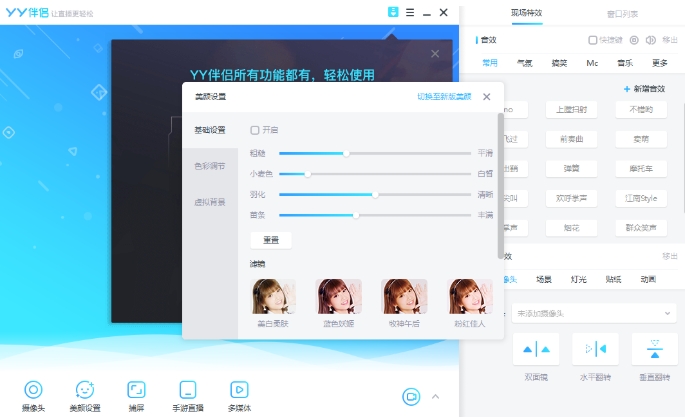Click the 新增音效 add button
The height and width of the screenshot is (417, 685).
coord(644,89)
